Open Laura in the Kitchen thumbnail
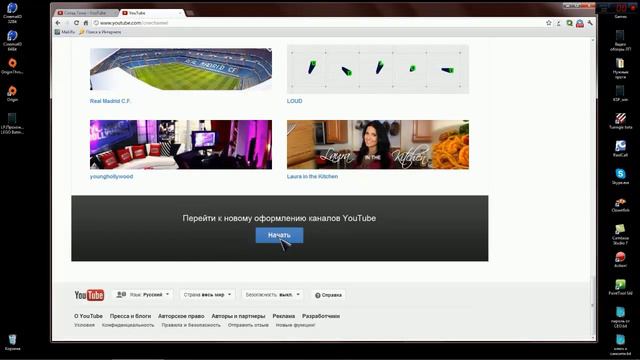Screen dimensions: 640x360 point(378,144)
